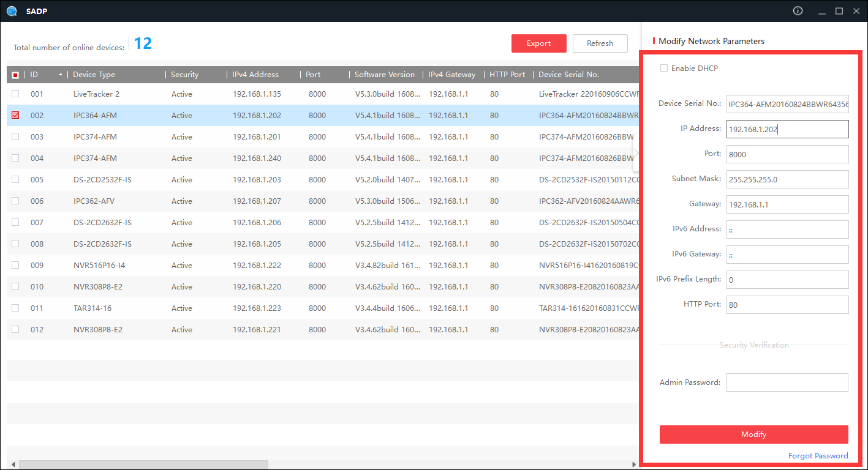Viewport: 868px width, 470px height.
Task: Tick checkbox for device 011 TAR314-16
Action: (15, 308)
